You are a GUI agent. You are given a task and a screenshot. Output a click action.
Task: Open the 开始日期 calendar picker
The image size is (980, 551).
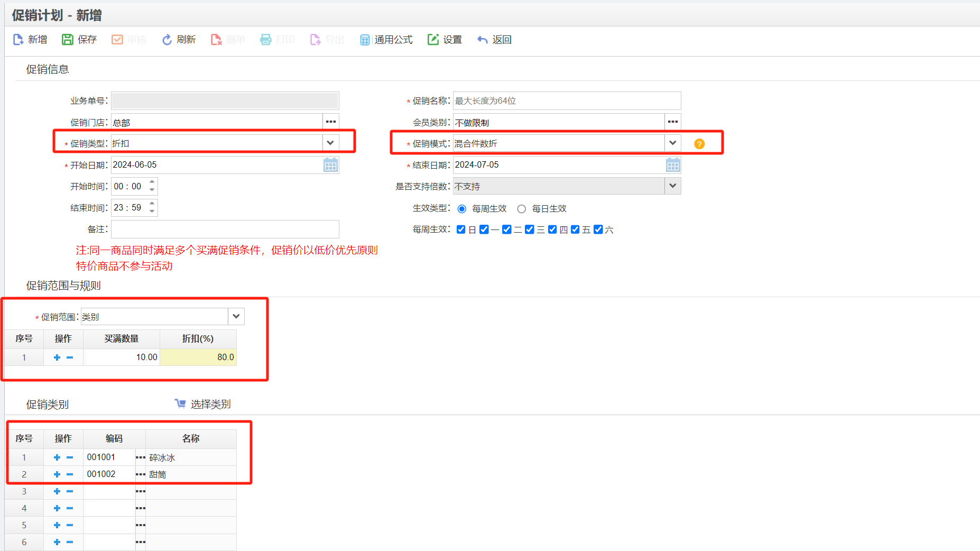click(330, 165)
